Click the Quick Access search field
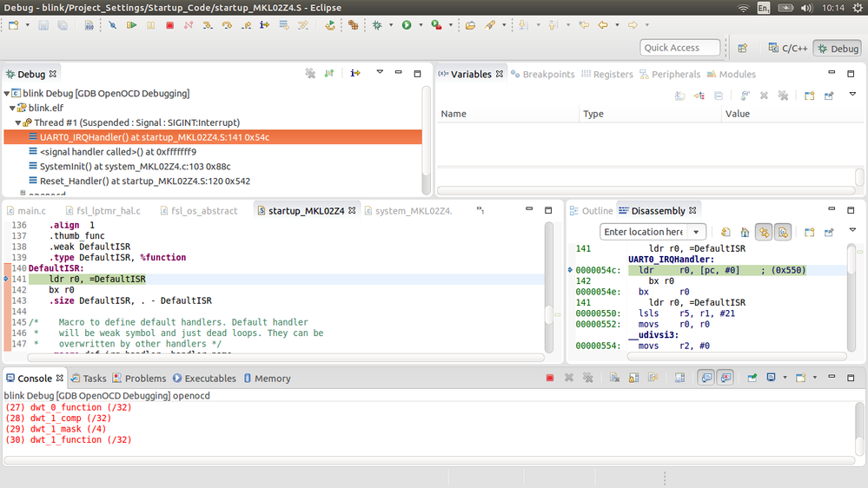The image size is (868, 488). [x=680, y=49]
